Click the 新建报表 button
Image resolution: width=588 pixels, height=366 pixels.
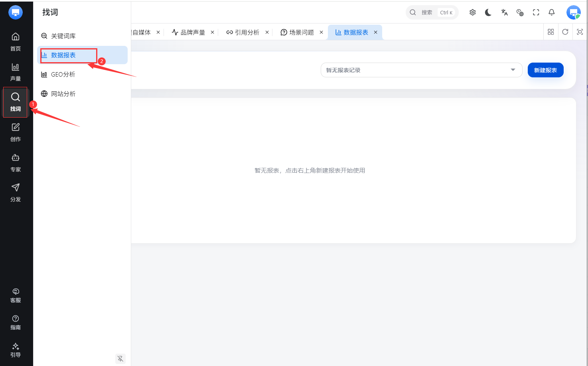545,70
